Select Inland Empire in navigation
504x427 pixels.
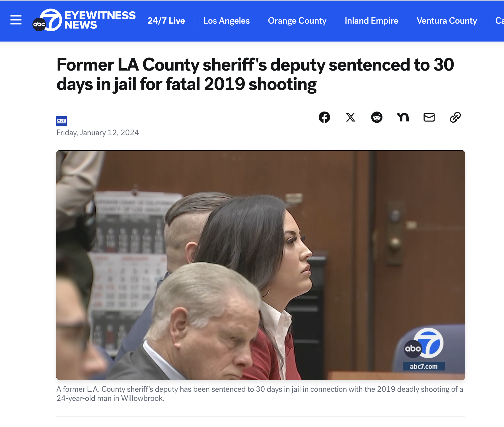(371, 21)
